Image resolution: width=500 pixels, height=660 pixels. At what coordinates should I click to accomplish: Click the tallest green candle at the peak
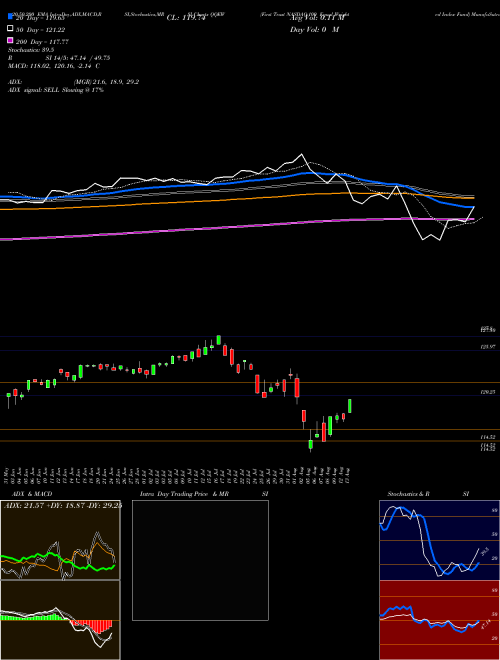coord(219,340)
